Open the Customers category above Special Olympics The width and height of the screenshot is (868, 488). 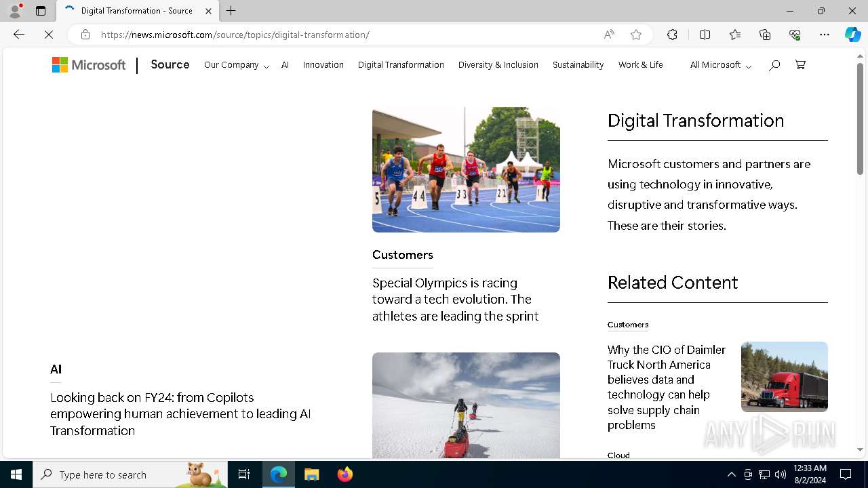click(x=403, y=255)
